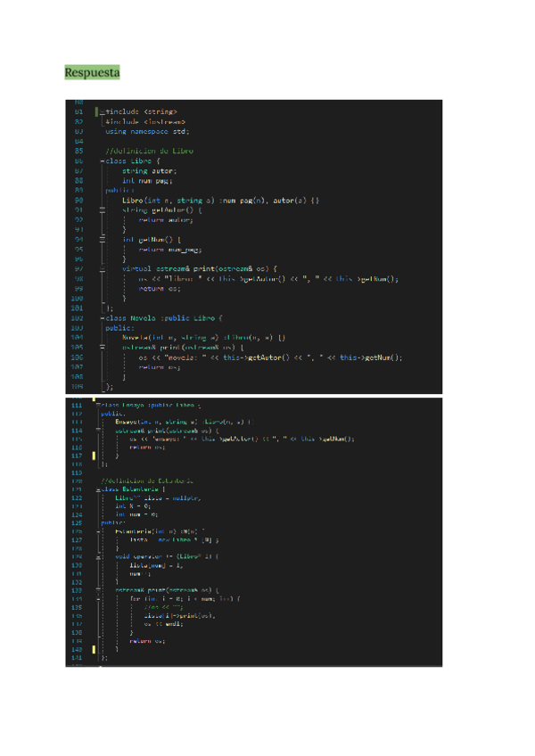Click the yellow change marker at line 117

(94, 456)
